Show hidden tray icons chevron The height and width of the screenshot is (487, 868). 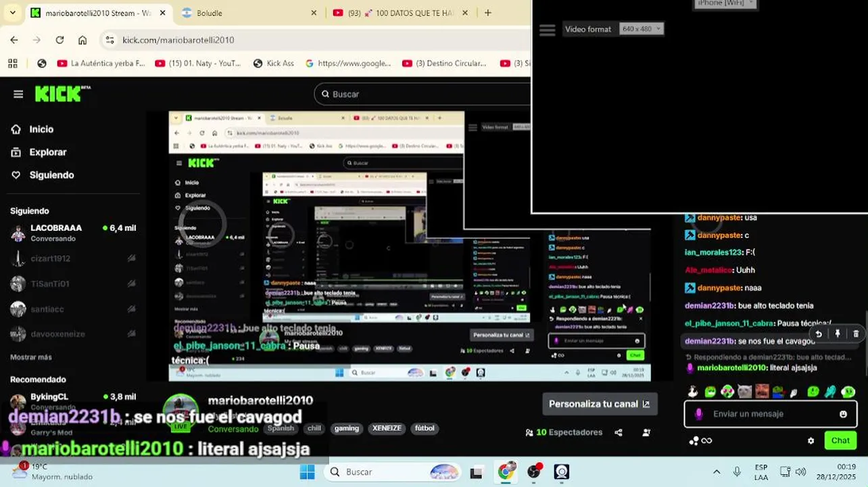tap(717, 471)
